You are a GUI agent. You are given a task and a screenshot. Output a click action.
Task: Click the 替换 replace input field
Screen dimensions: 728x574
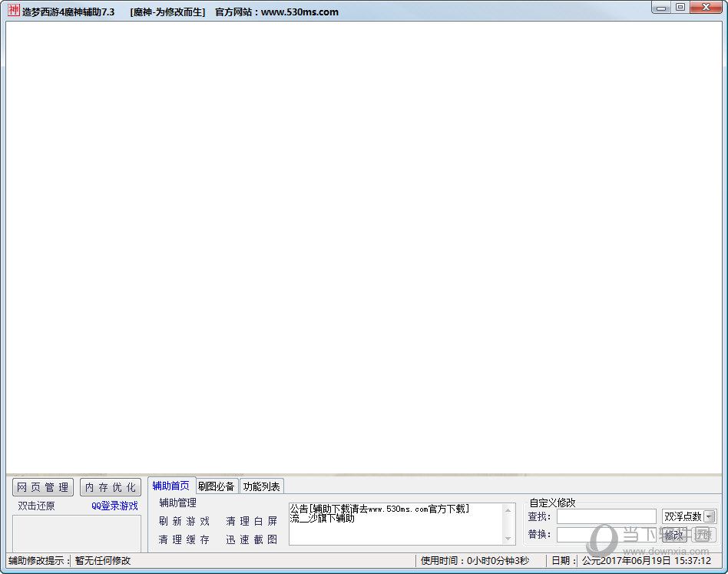[x=606, y=534]
